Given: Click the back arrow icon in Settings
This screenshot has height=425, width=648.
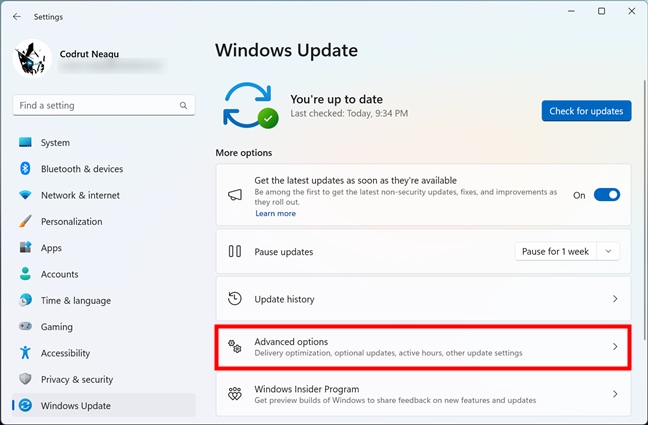Looking at the screenshot, I should click(17, 17).
